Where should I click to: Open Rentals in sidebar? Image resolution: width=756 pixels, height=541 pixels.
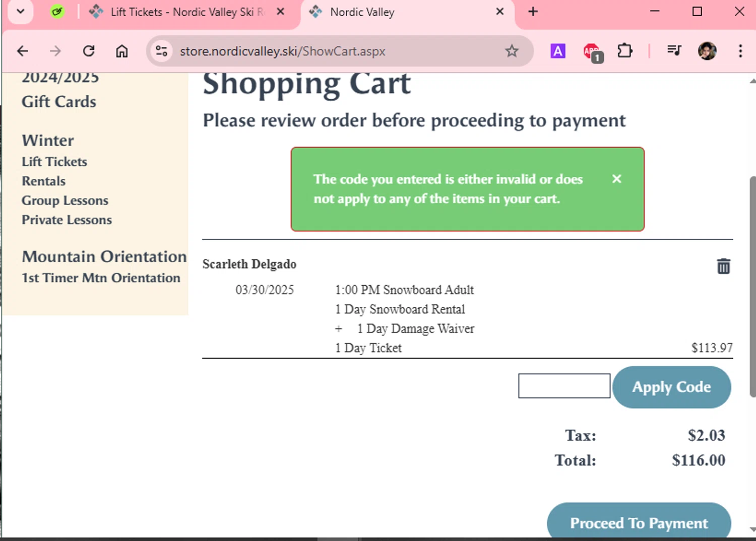44,181
